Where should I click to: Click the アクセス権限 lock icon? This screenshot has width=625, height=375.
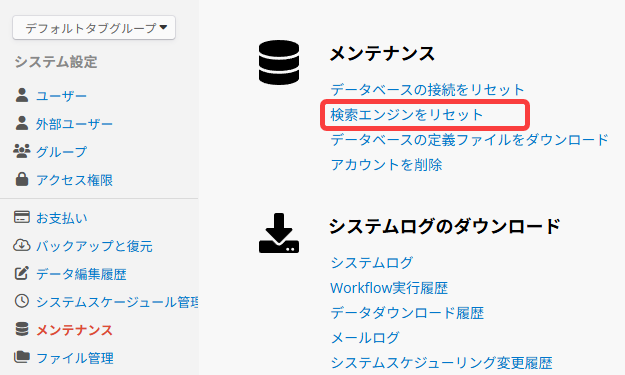click(22, 179)
